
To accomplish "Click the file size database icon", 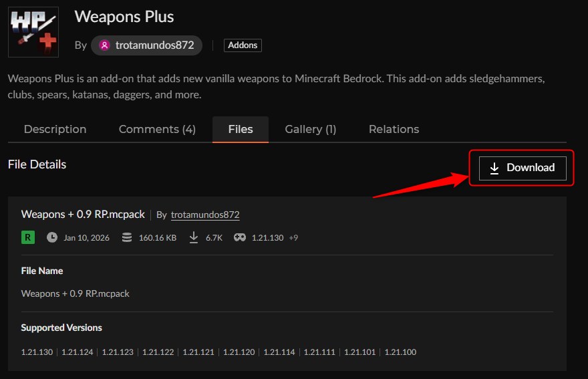I will coord(127,237).
